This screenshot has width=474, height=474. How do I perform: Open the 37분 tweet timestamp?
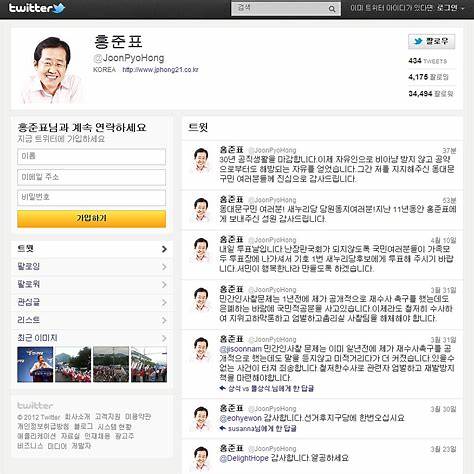(449, 151)
